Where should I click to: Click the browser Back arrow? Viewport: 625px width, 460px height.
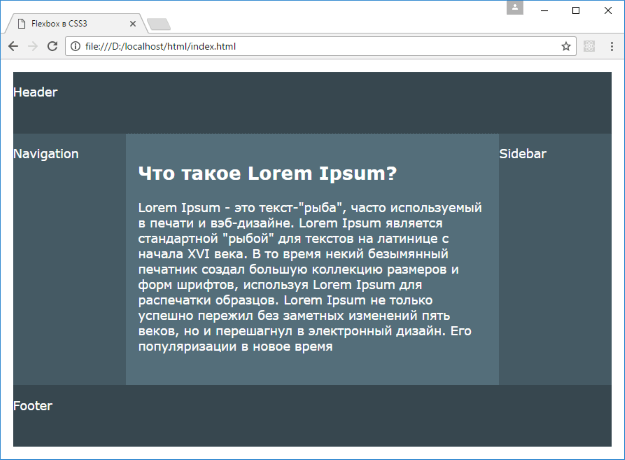[14, 46]
